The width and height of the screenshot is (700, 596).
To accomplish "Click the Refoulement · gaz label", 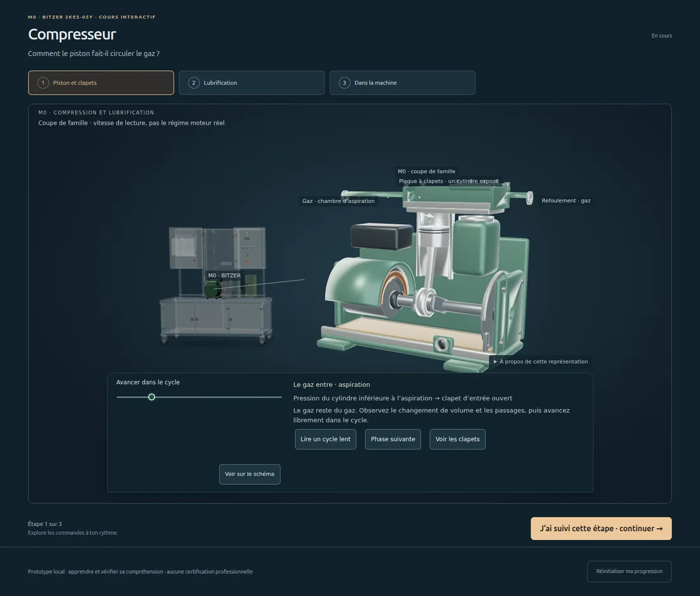I will tap(566, 201).
